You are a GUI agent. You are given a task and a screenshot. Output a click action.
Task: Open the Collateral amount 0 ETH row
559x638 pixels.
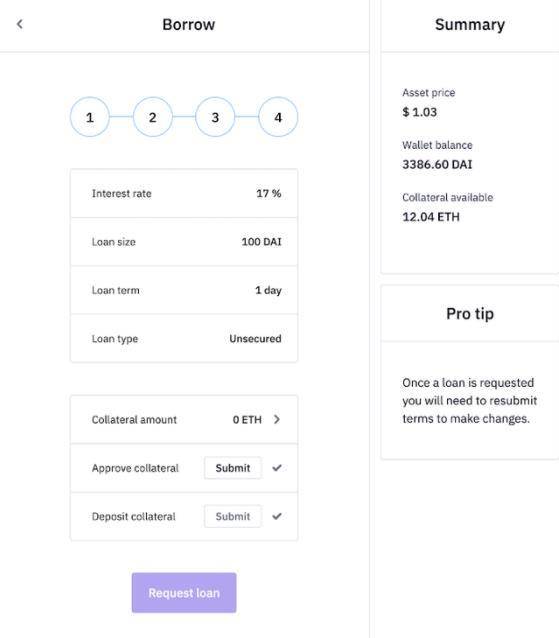click(x=184, y=420)
